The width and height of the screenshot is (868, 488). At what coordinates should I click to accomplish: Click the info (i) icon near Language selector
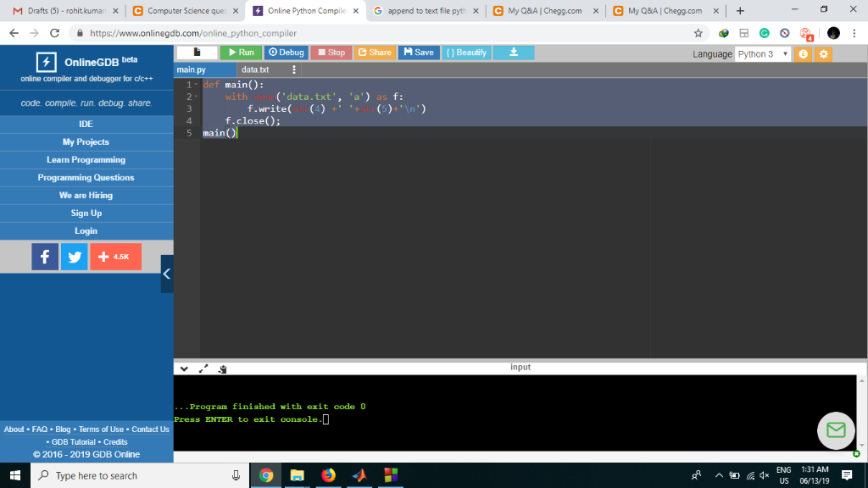[x=802, y=53]
